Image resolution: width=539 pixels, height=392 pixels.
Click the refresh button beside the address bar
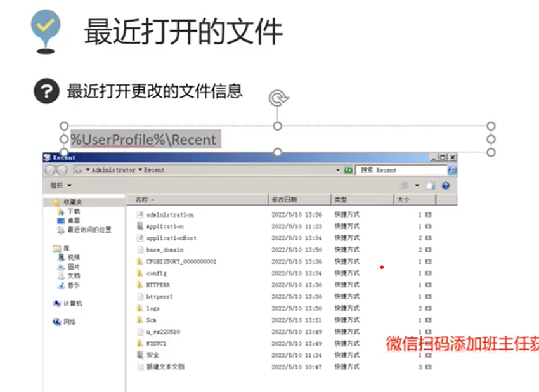[348, 170]
